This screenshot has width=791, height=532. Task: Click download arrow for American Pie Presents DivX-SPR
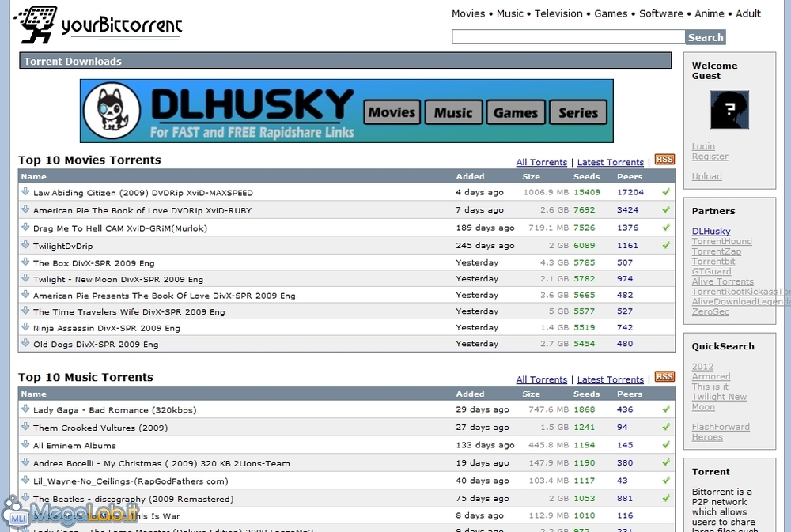point(25,295)
